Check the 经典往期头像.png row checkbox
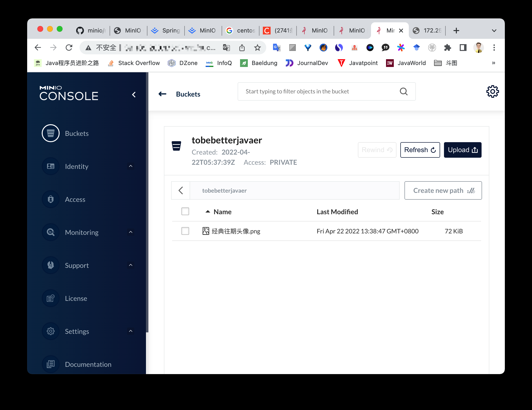The image size is (532, 410). click(x=185, y=231)
